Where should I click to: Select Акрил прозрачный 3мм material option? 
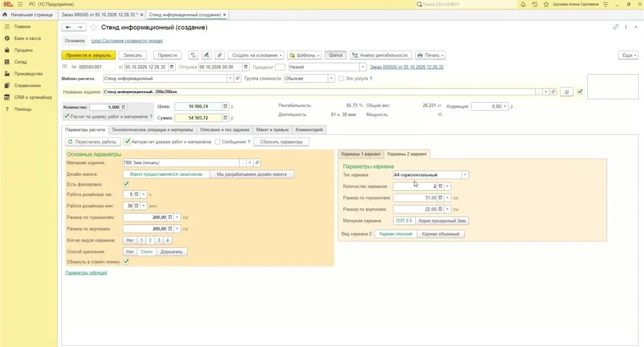[x=442, y=221]
